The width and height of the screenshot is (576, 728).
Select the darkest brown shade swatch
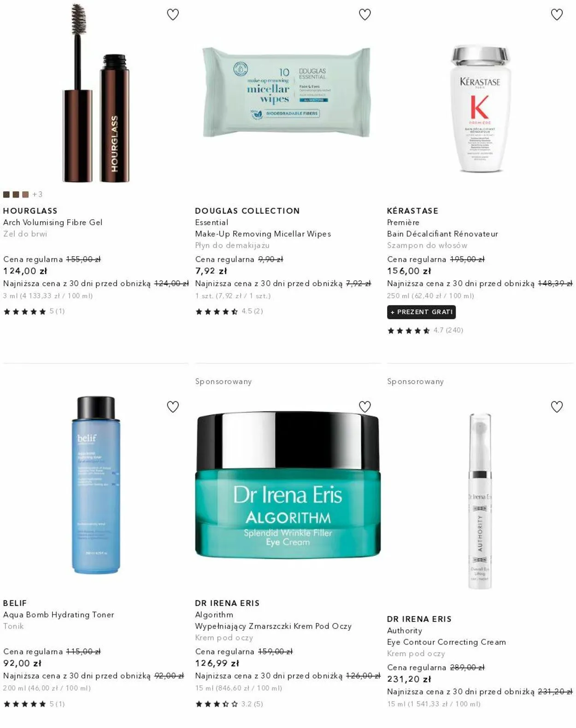tap(6, 194)
